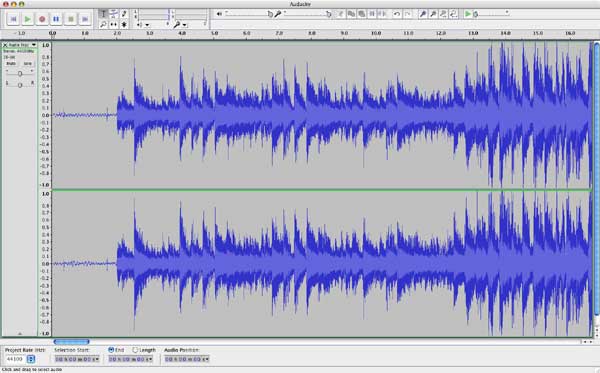Click the 10.0 mark on the timeline ruler

(376, 34)
